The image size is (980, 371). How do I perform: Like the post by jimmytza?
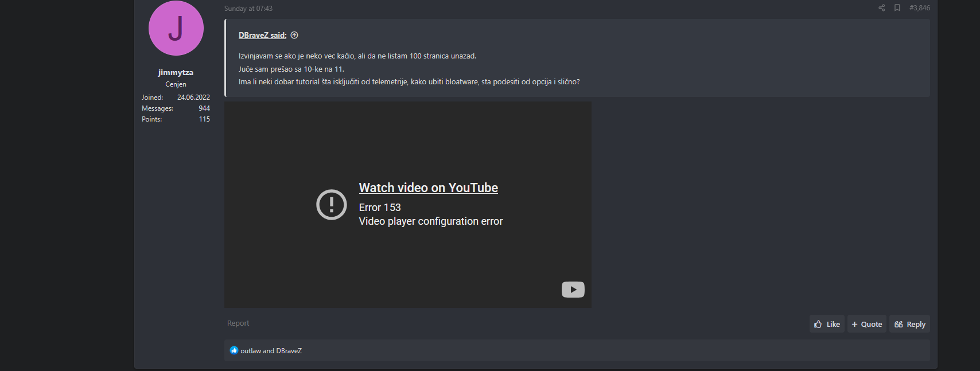click(827, 324)
